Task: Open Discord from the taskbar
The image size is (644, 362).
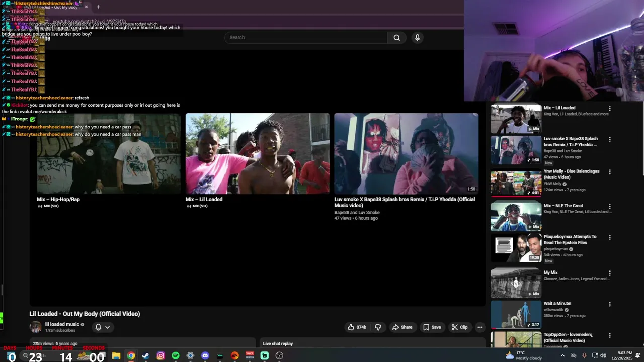Action: point(205,356)
